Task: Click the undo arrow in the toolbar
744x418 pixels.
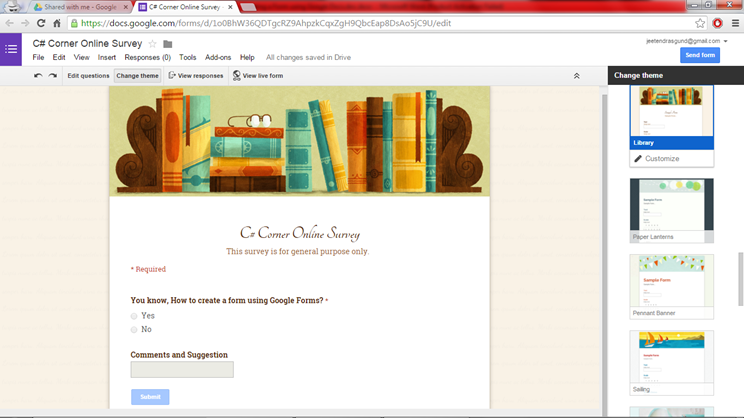Action: coord(38,75)
